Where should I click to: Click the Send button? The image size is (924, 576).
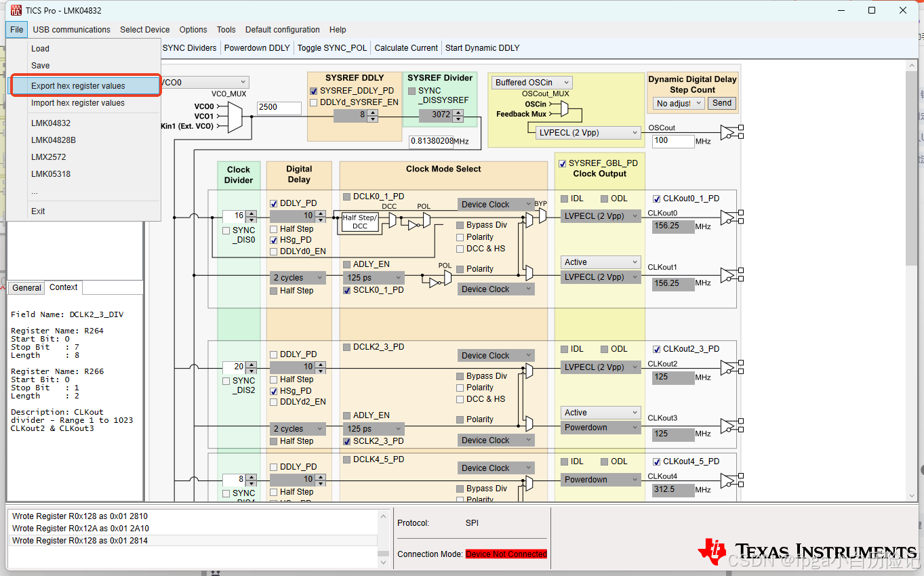tap(721, 103)
